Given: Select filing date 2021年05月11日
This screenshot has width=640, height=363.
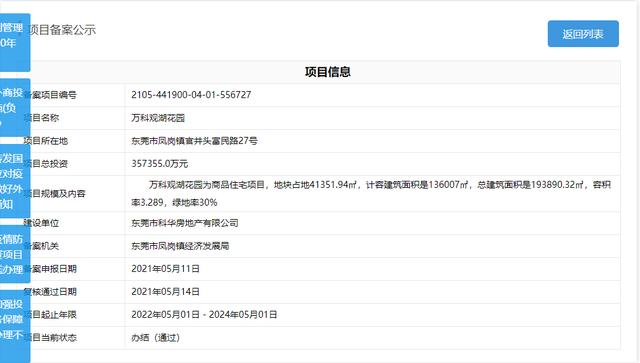Looking at the screenshot, I should coord(165,269).
